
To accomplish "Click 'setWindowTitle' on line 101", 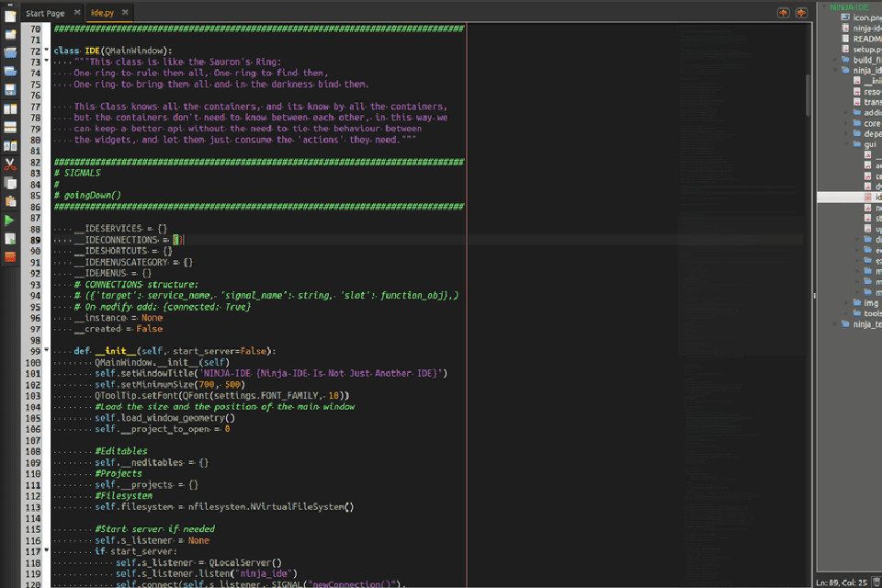I will [157, 373].
